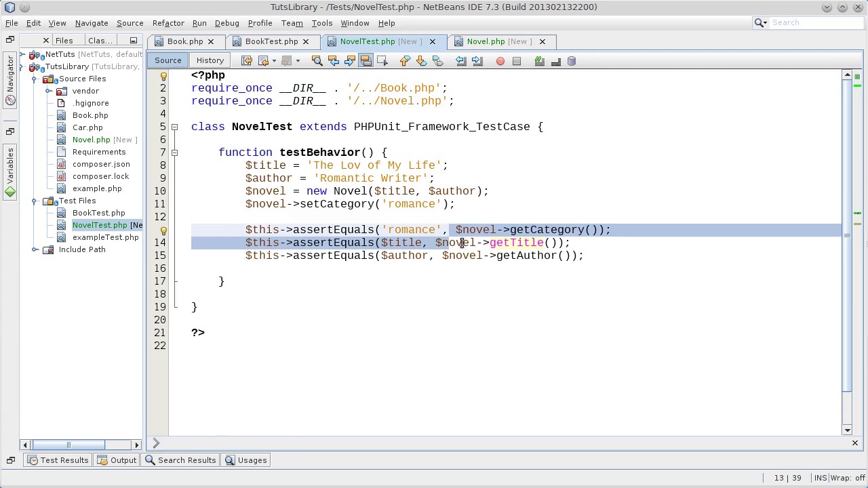This screenshot has height=488, width=868.
Task: Click Find Previous Occurrence icon
Action: [333, 61]
